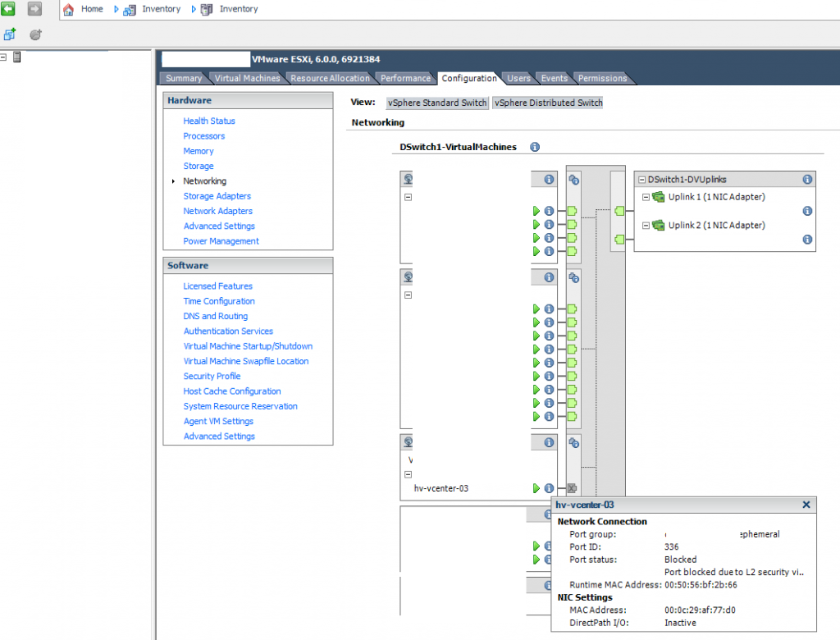Collapse DSwitch1-DVUplinks group
Screen dimensions: 840x640
tap(641, 180)
